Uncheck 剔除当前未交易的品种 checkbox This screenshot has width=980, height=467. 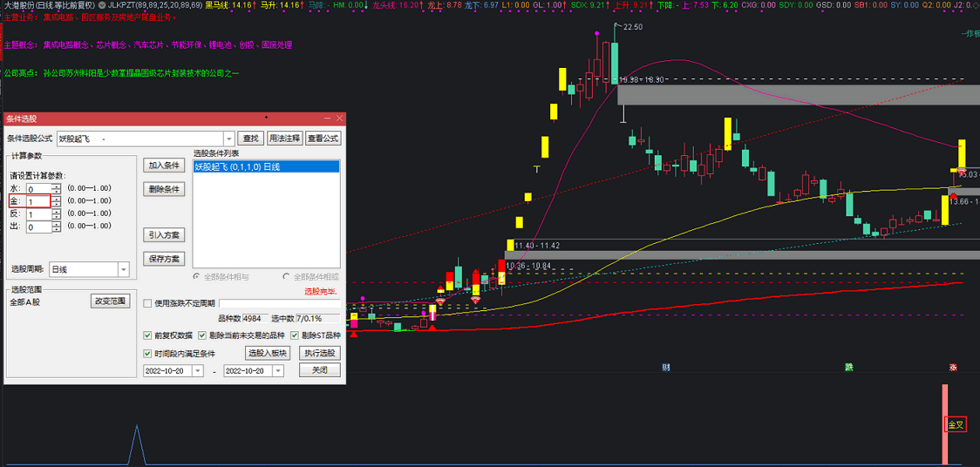[202, 335]
